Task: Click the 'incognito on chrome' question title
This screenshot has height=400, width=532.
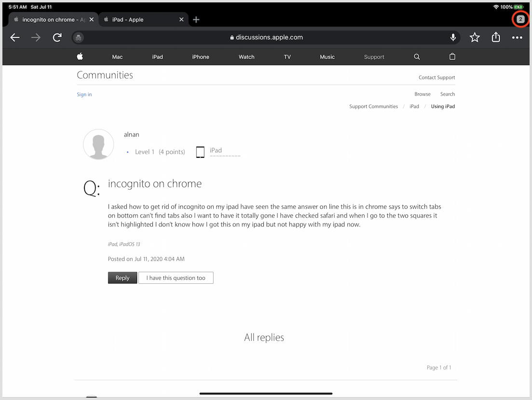Action: click(x=155, y=184)
